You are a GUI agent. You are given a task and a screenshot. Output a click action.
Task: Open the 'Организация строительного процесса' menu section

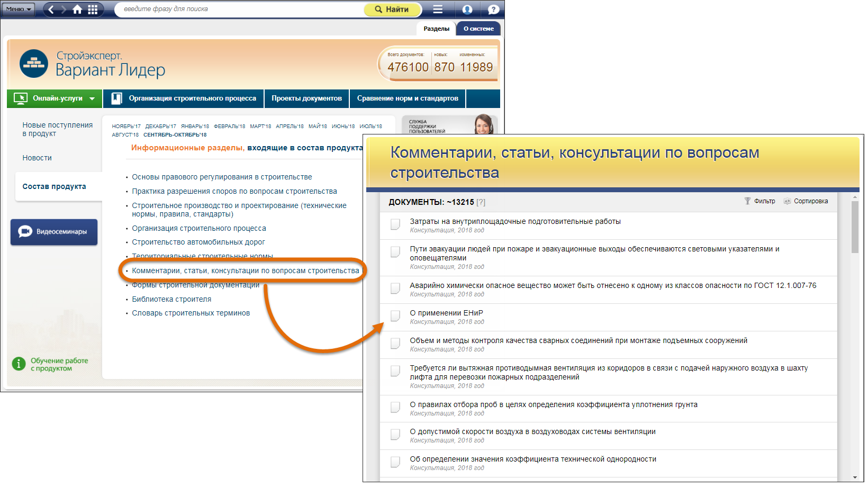(184, 98)
